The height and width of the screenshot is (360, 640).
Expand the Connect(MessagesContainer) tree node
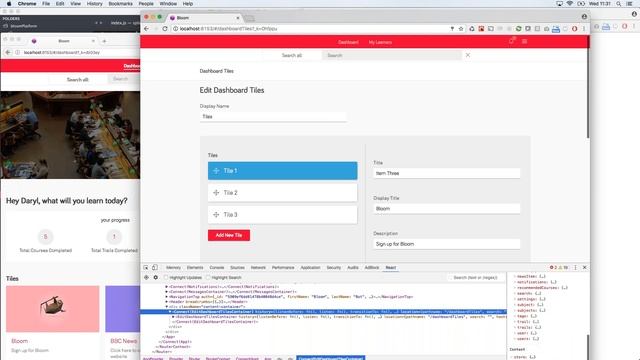(x=167, y=292)
